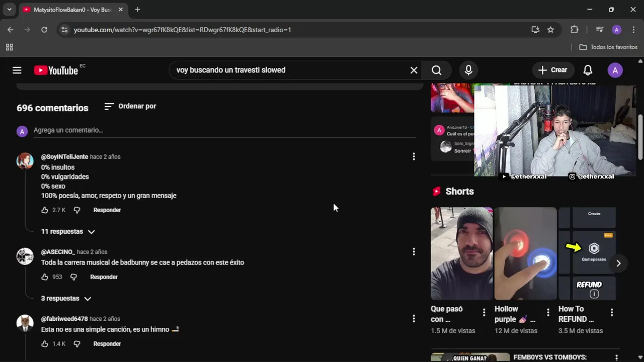
Task: Open Chrome media controls icon
Action: pyautogui.click(x=599, y=30)
